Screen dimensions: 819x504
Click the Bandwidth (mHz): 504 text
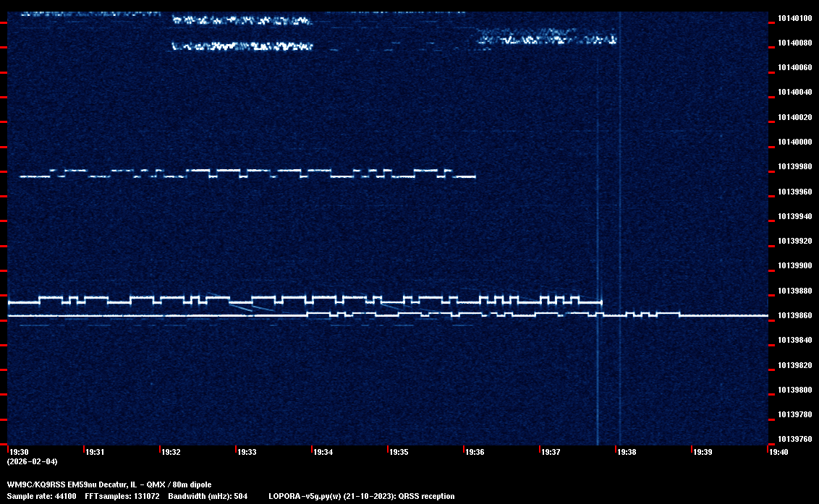pos(208,496)
